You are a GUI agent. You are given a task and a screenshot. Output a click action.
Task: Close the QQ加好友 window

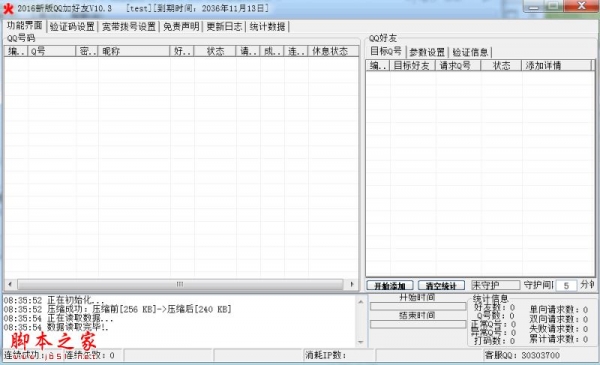tap(581, 6)
